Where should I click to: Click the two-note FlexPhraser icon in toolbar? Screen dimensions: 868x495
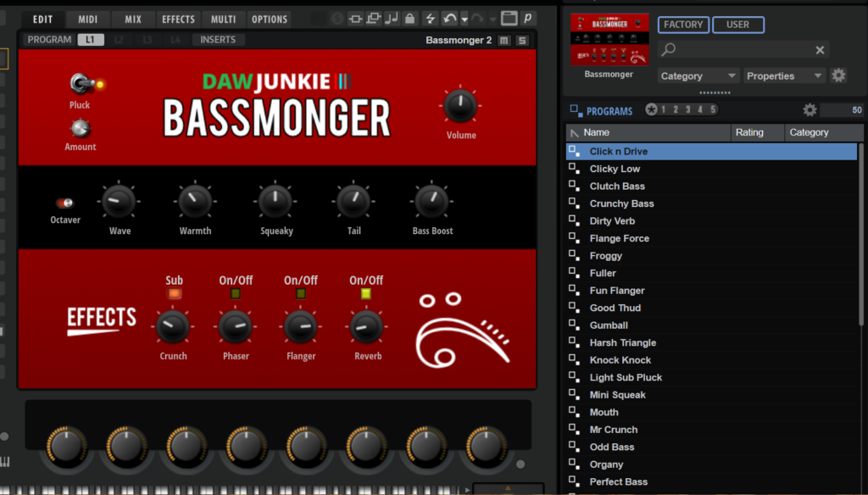tap(392, 19)
